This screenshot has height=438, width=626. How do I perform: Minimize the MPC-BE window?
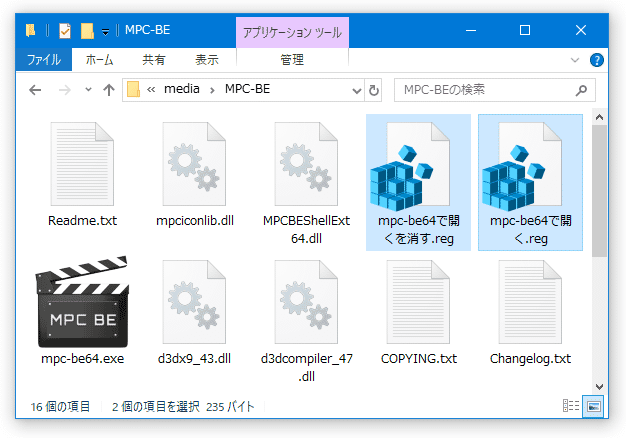pos(471,30)
